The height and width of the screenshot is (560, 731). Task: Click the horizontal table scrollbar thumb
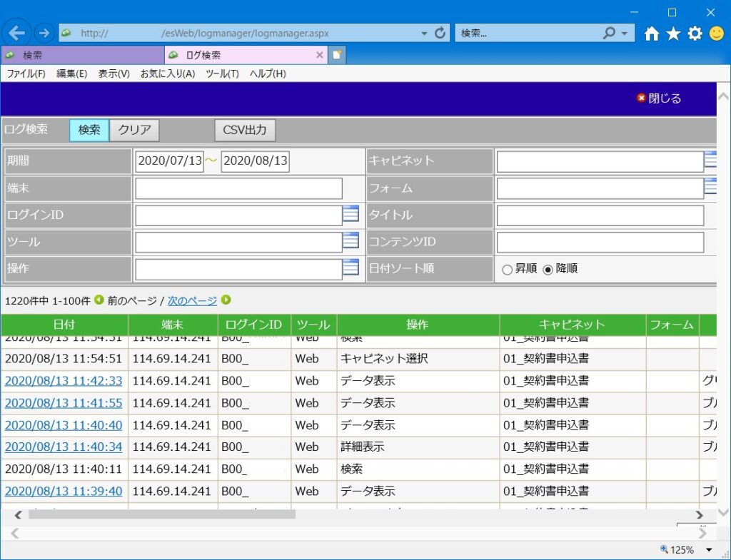pos(162,514)
